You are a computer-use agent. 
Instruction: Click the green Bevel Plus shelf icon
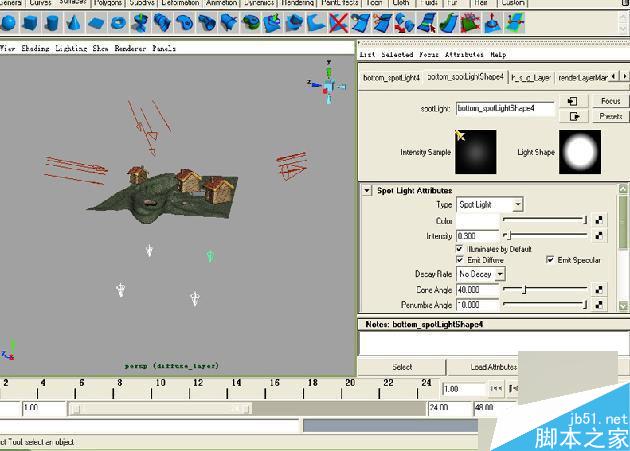pyautogui.click(x=251, y=23)
